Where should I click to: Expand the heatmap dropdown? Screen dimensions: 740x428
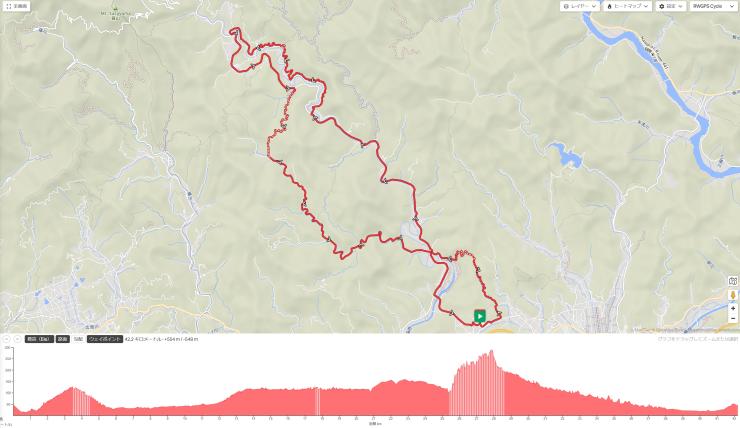(x=627, y=6)
